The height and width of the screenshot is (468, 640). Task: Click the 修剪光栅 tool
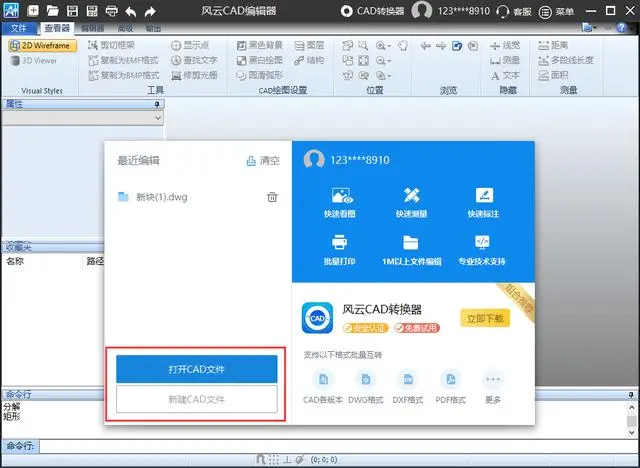[194, 75]
